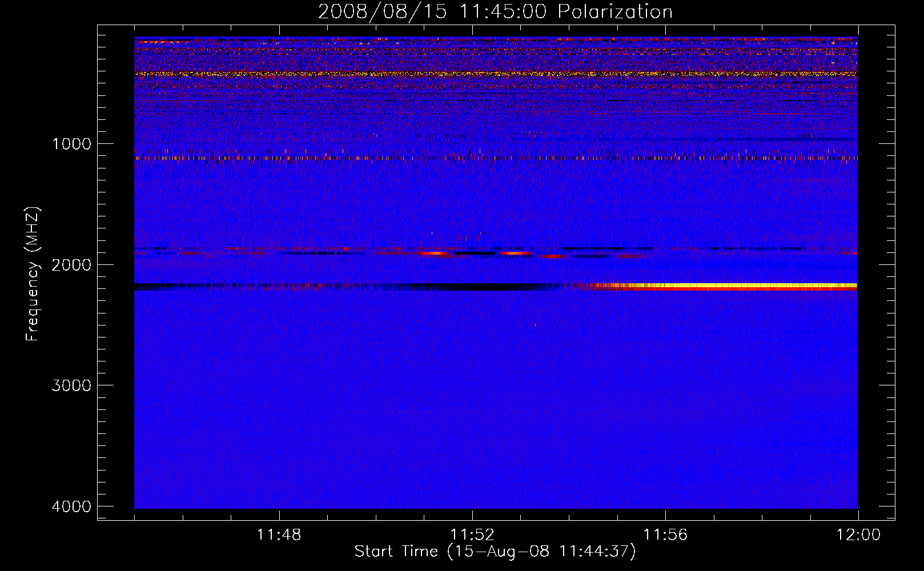This screenshot has width=924, height=571.
Task: Select the 2000 frequency axis label
Action: pyautogui.click(x=71, y=264)
